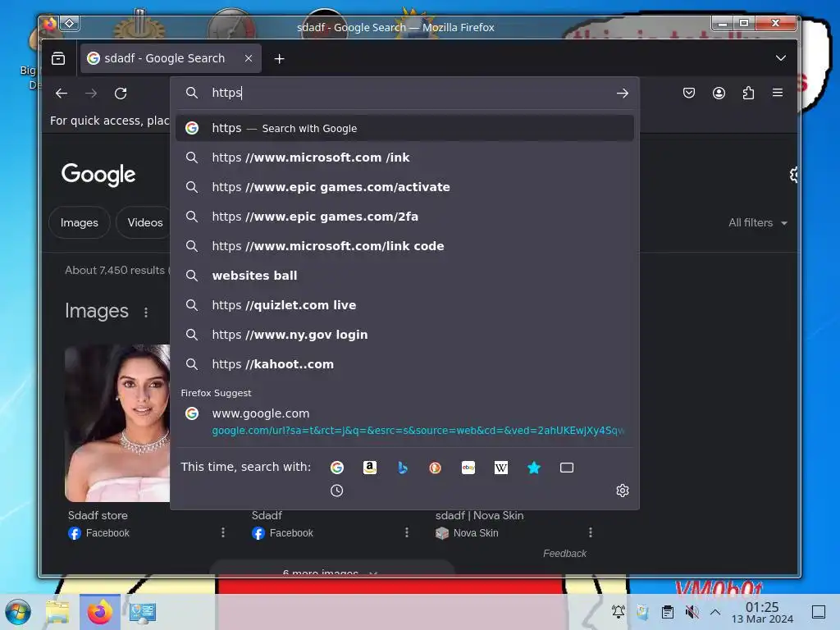Go back one page
The width and height of the screenshot is (840, 630).
pyautogui.click(x=61, y=94)
